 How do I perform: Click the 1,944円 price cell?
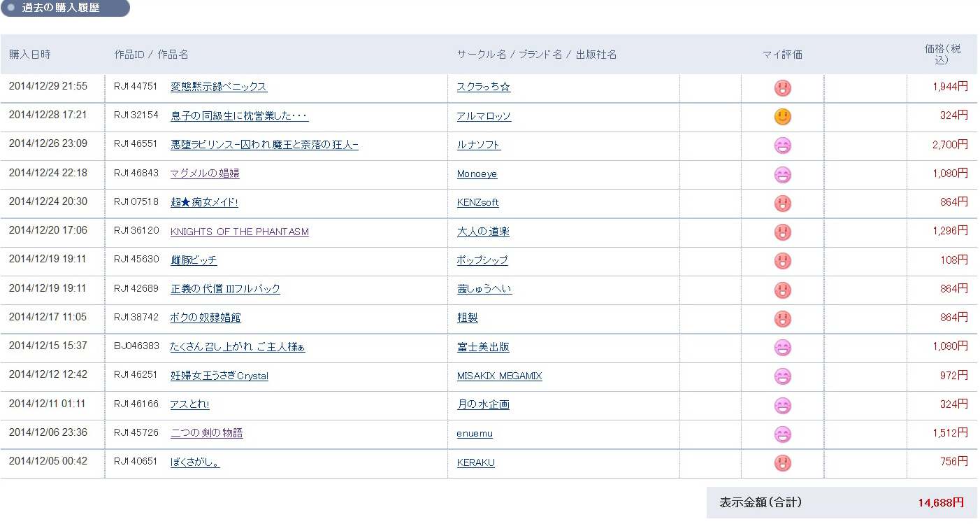951,87
